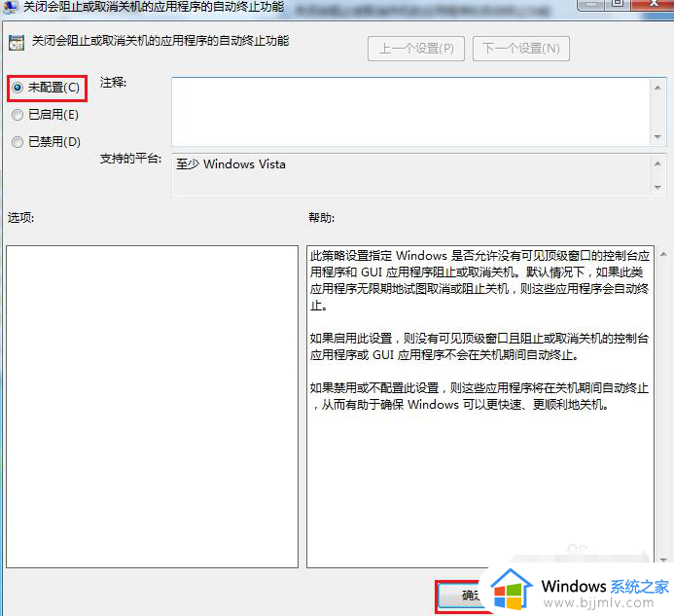Click the 帮助: label
Viewport: 674px width, 616px height.
pos(321,218)
